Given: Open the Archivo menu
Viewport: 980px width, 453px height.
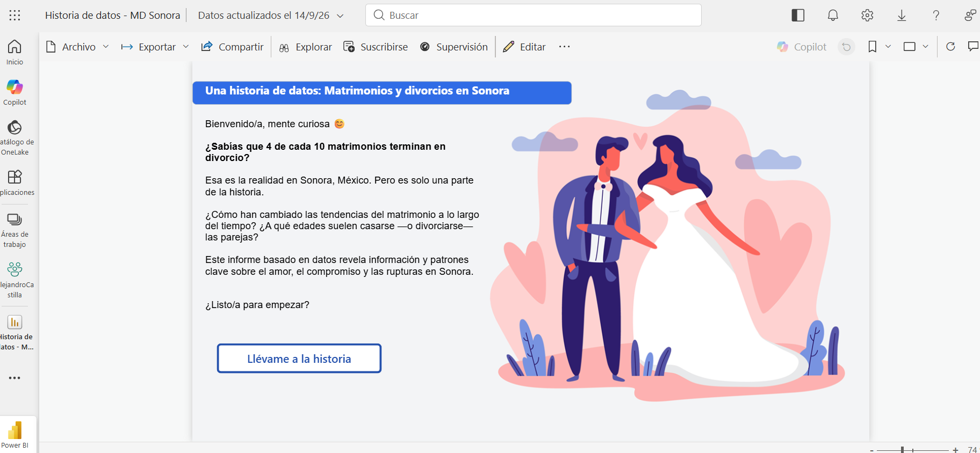Looking at the screenshot, I should coord(78,47).
